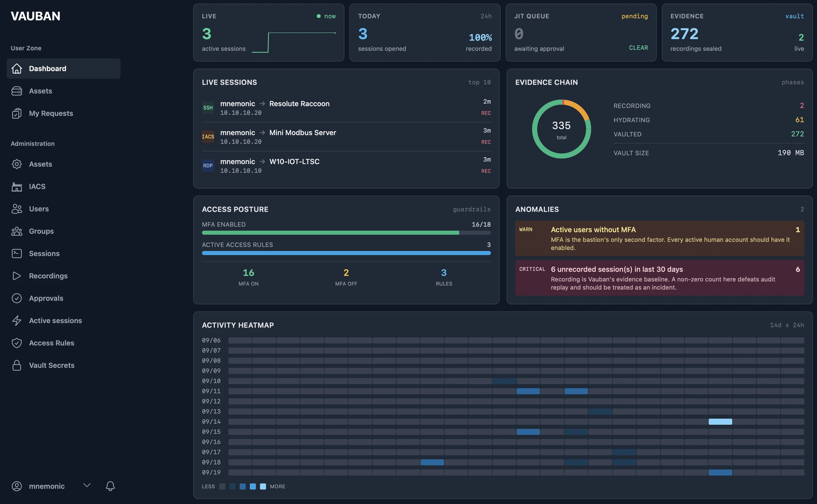Click the My Requests clipboard icon

(17, 113)
